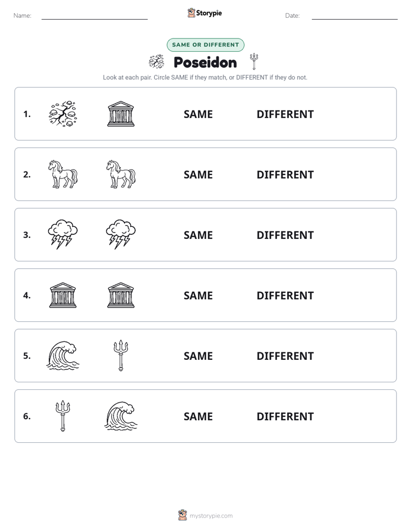This screenshot has height=532, width=411.
Task: Choose SAME for row 3
Action: [x=198, y=235]
